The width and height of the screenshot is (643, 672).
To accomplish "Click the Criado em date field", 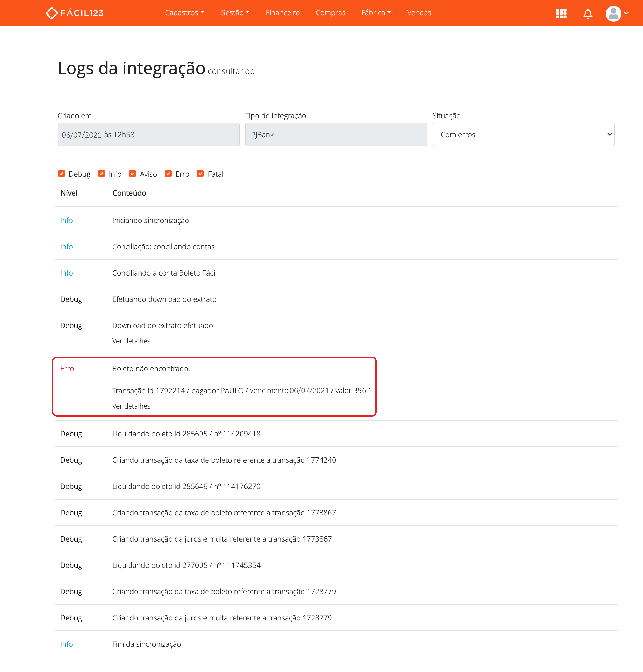I will (x=149, y=134).
